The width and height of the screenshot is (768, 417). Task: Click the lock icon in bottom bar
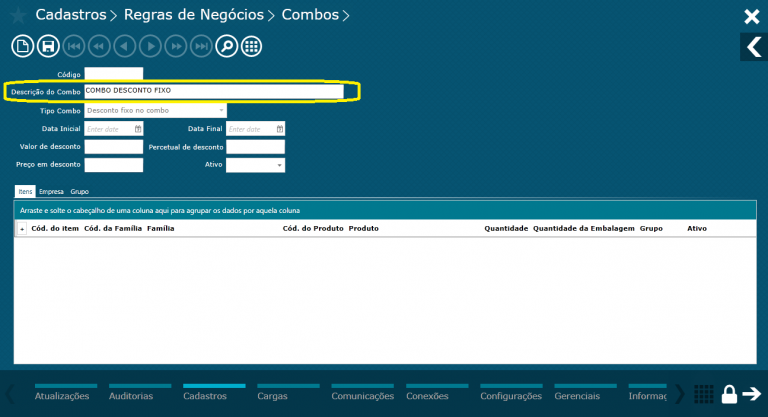pos(729,394)
